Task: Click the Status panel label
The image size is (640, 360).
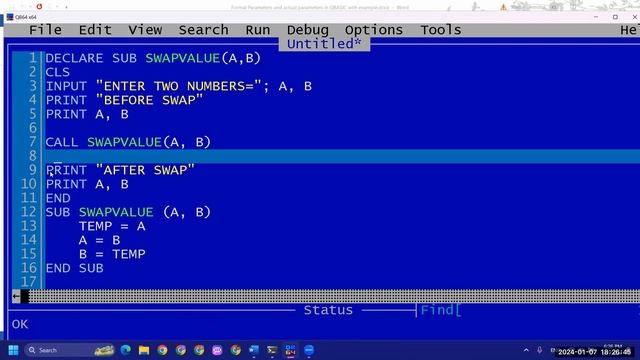Action: point(328,310)
